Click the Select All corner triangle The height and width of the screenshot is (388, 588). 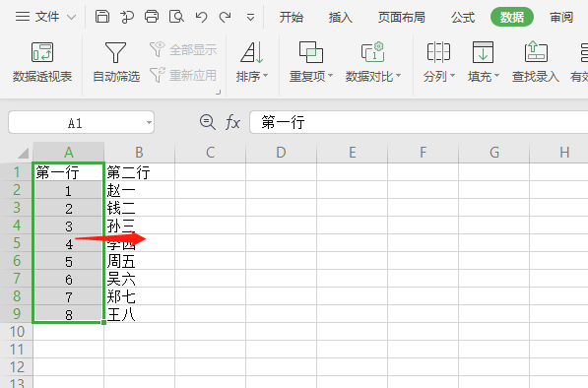coord(24,153)
